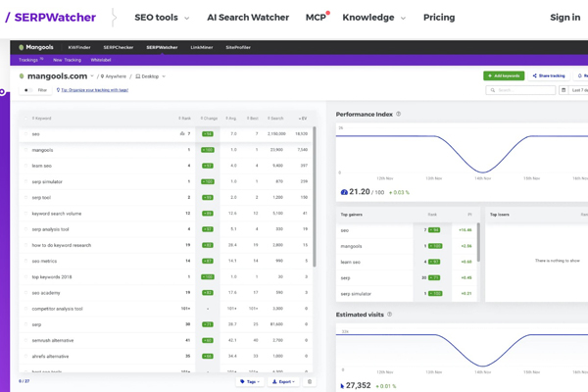Select the 'semrush alternative' row
Viewport: 588px width, 392px height.
[166, 340]
